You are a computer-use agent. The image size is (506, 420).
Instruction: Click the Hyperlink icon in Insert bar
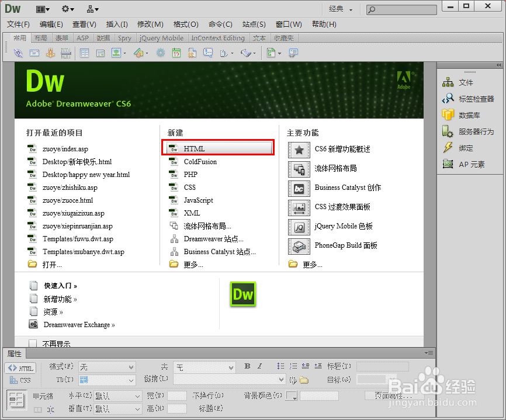[18, 53]
